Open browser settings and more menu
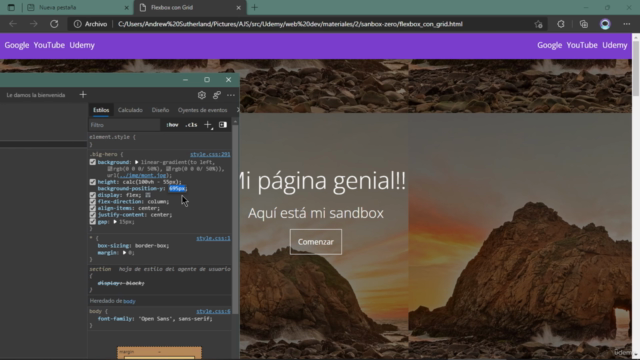The height and width of the screenshot is (360, 640). 627,24
